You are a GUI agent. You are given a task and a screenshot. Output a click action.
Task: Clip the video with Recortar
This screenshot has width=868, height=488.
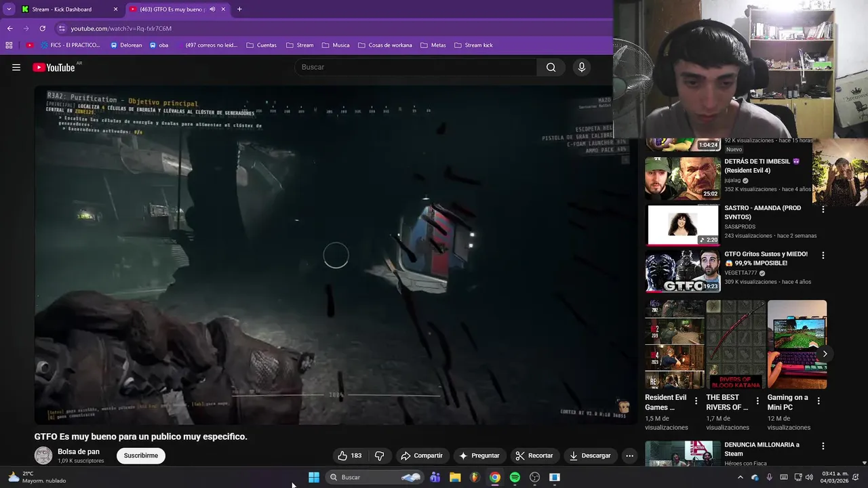[x=534, y=455]
